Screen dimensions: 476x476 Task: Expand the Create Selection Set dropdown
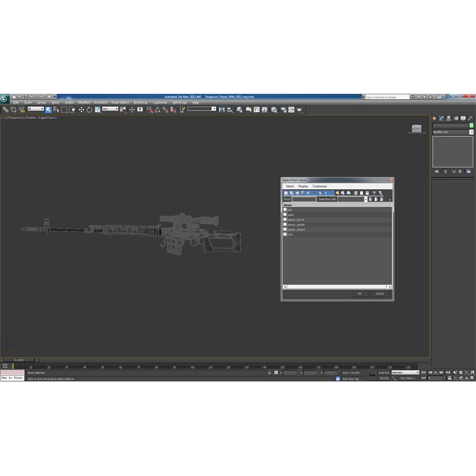[x=214, y=109]
